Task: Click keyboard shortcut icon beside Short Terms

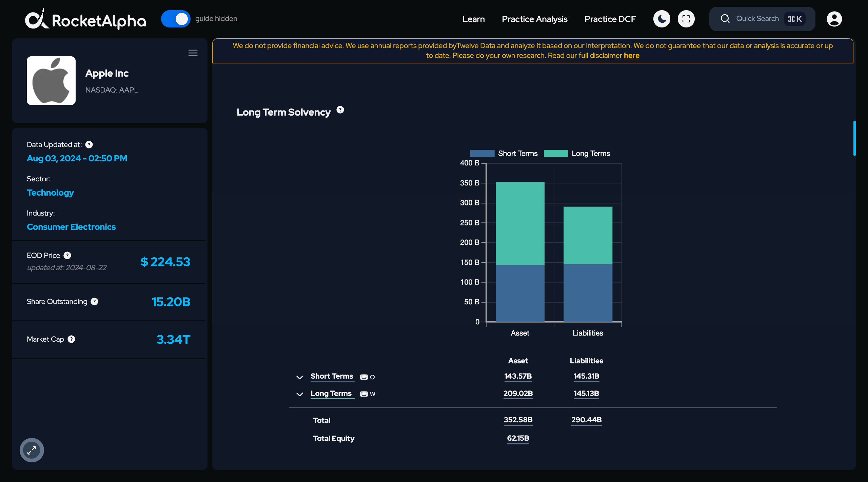Action: [364, 377]
